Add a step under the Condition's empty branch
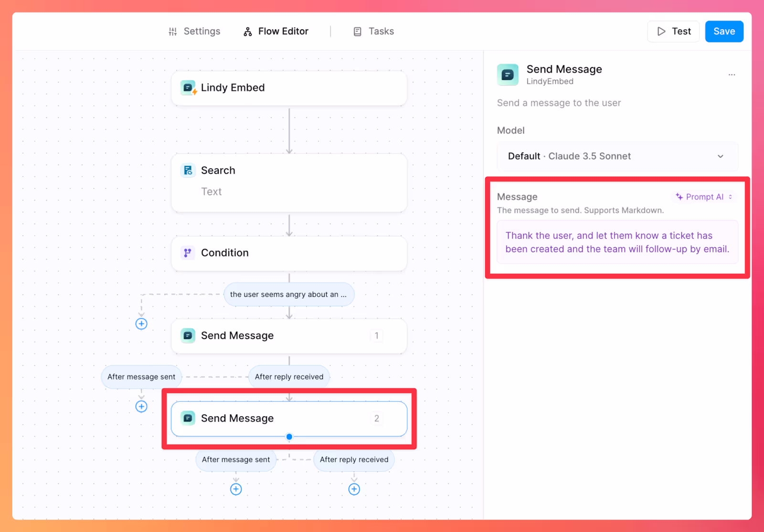 [x=141, y=324]
